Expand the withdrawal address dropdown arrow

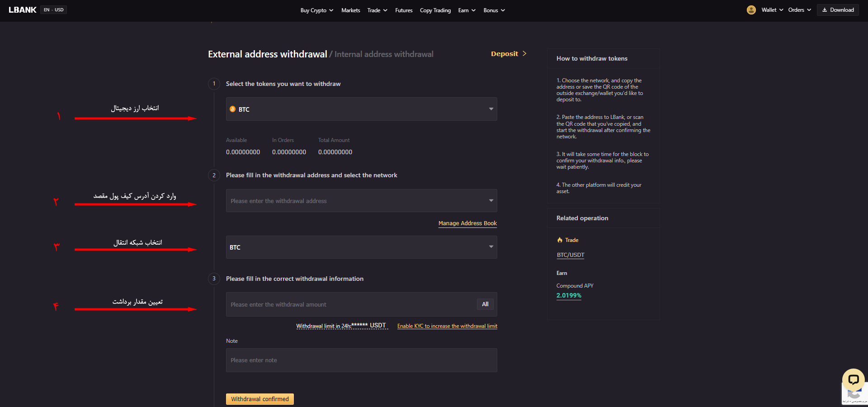pyautogui.click(x=491, y=200)
